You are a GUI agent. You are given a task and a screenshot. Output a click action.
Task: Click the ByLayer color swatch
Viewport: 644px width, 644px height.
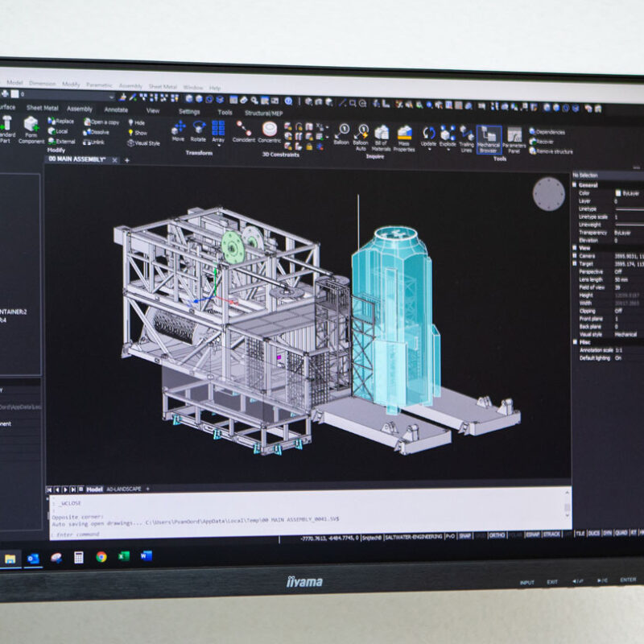point(618,193)
